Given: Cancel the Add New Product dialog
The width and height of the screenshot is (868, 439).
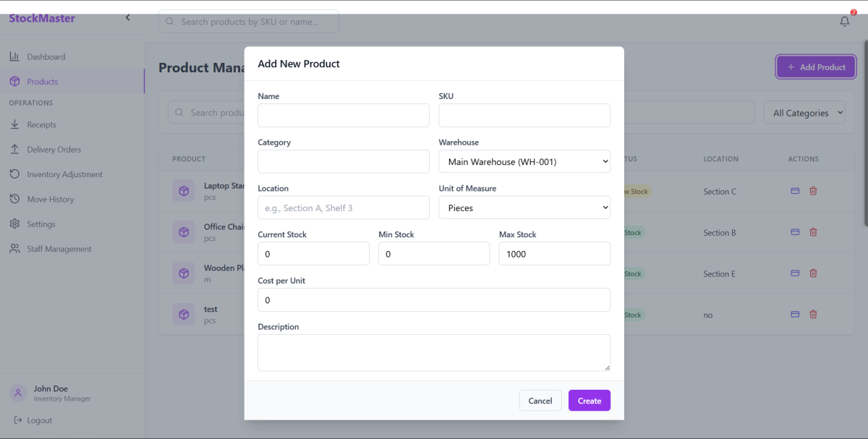Looking at the screenshot, I should (x=540, y=401).
